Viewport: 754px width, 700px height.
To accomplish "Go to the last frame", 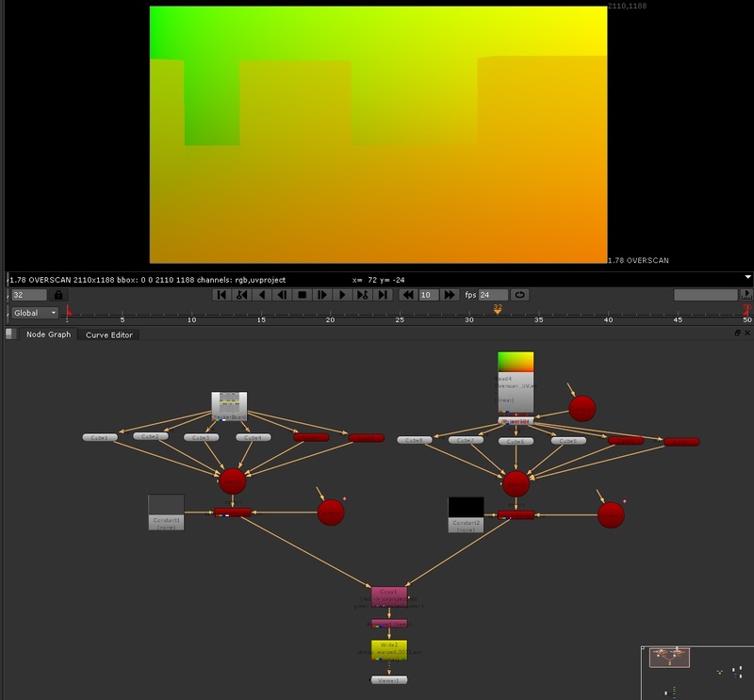I will [x=383, y=295].
